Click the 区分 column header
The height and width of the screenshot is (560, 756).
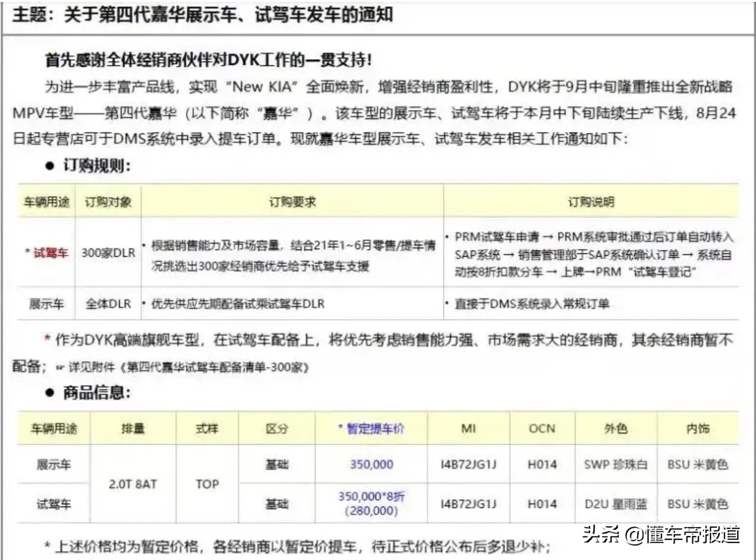point(277,428)
